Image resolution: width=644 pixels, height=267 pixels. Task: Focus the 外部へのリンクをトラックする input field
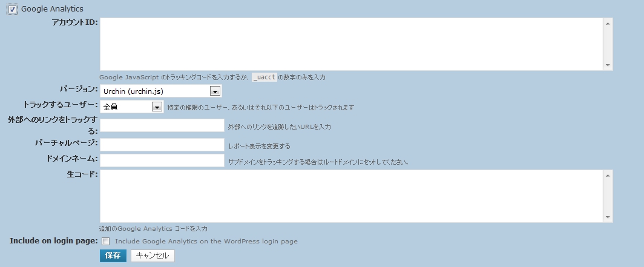coord(162,125)
